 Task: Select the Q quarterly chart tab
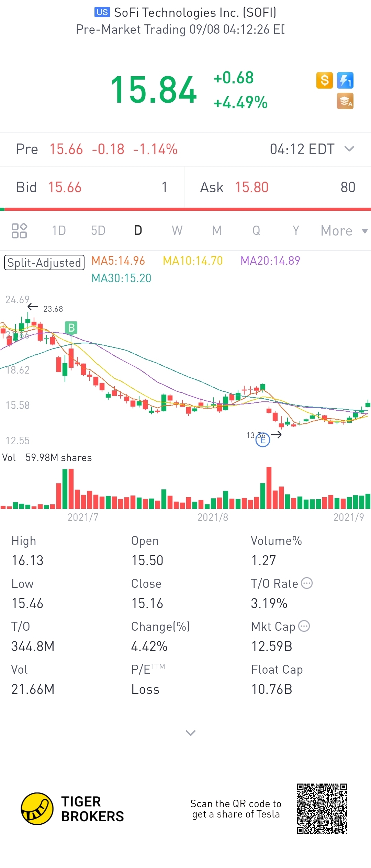point(256,230)
